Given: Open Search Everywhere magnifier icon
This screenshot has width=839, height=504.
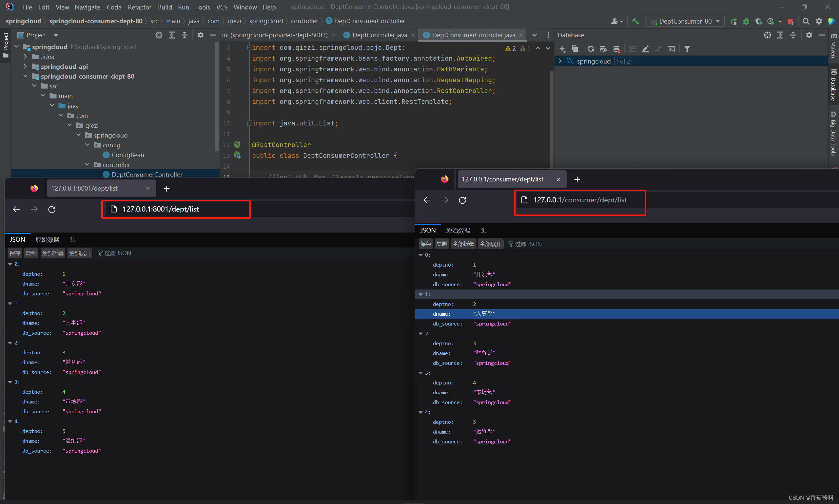Looking at the screenshot, I should coord(806,21).
